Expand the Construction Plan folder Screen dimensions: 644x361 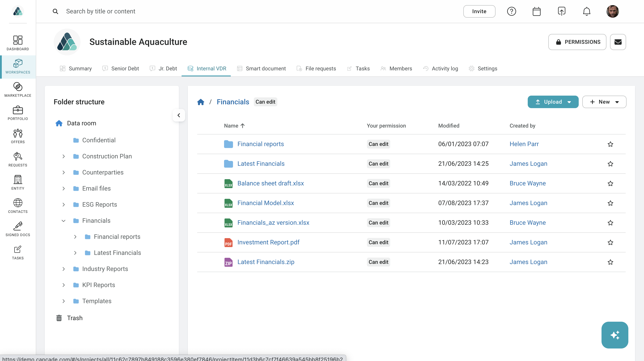64,156
